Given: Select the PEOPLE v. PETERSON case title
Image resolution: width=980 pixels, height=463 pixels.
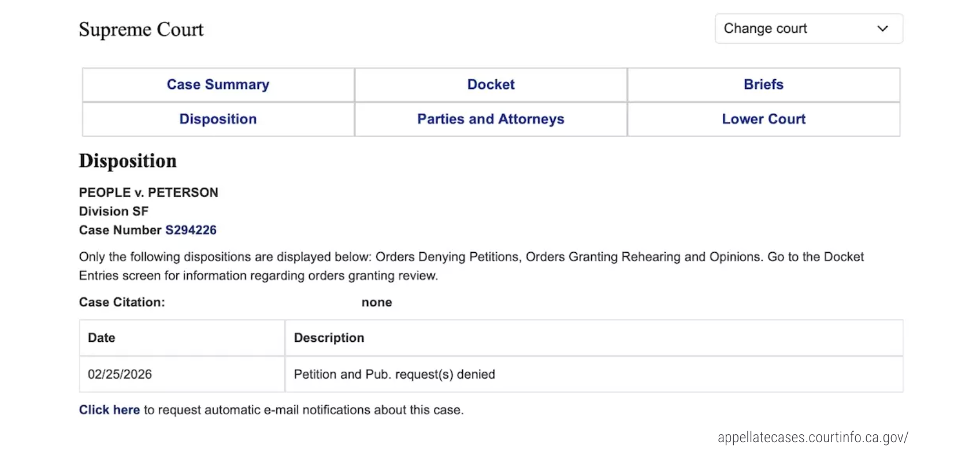Looking at the screenshot, I should [x=149, y=193].
